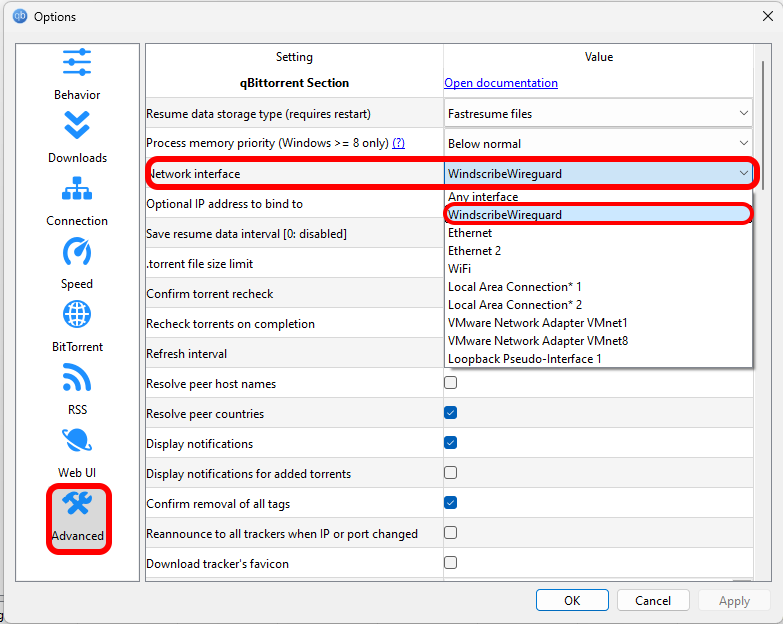The image size is (783, 624).
Task: Enable Reannounce to all trackers checkbox
Action: [x=450, y=533]
